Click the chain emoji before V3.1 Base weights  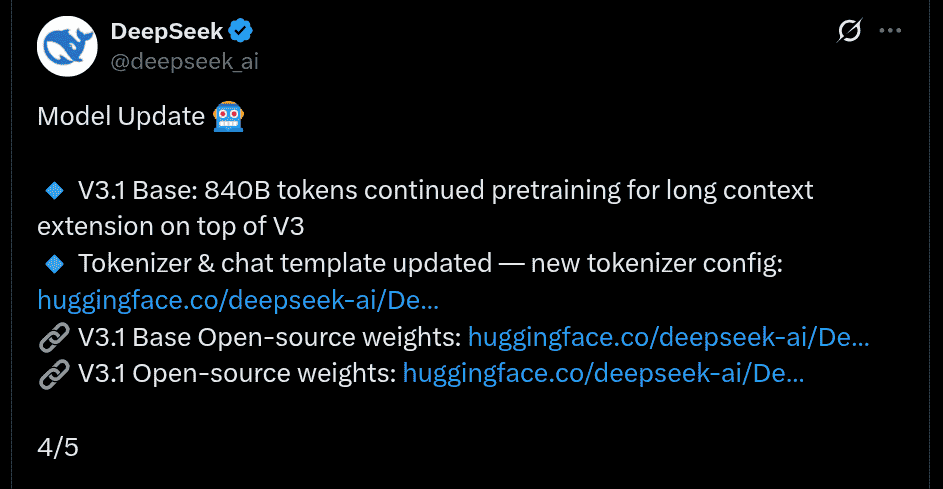pyautogui.click(x=53, y=338)
